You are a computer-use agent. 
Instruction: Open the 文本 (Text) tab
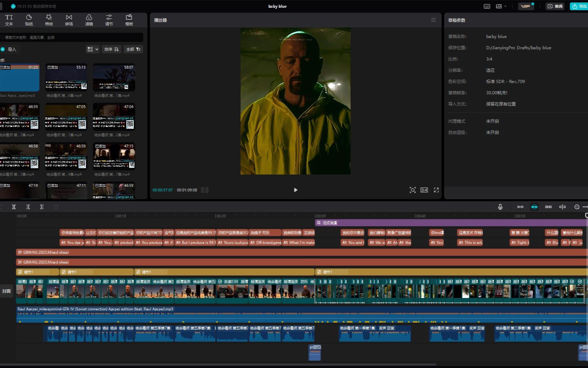point(9,20)
